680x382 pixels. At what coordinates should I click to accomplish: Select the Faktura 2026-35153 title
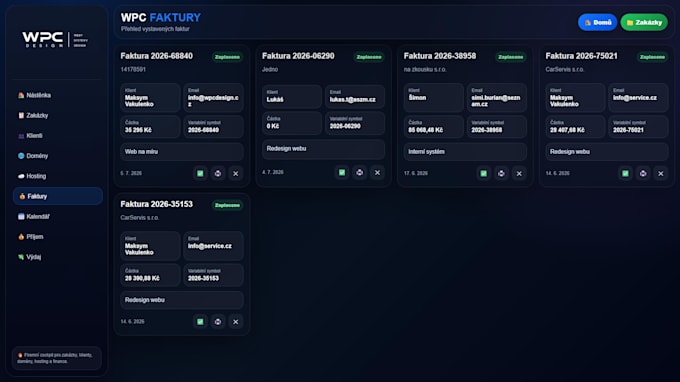pos(157,204)
